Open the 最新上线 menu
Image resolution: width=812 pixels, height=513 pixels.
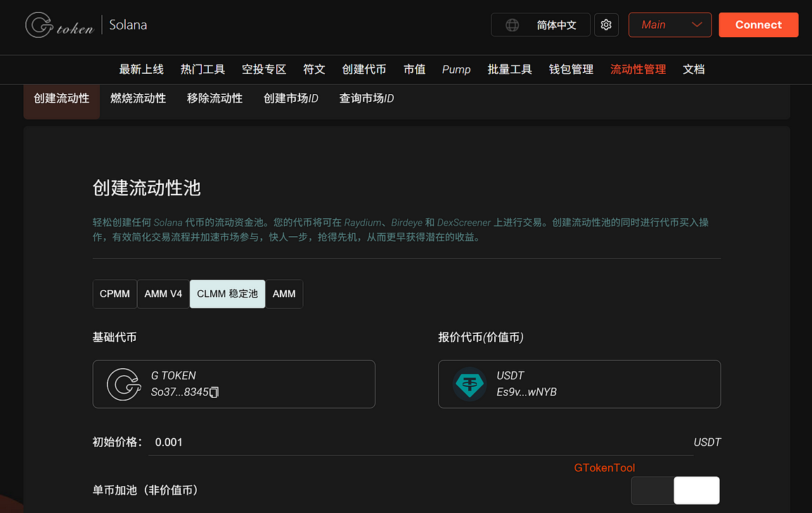(x=141, y=70)
